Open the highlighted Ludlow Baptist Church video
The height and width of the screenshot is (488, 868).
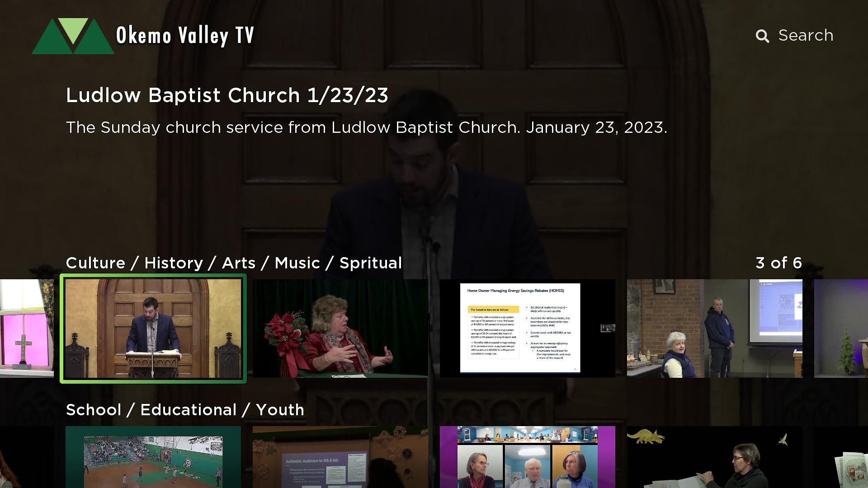[x=153, y=328]
